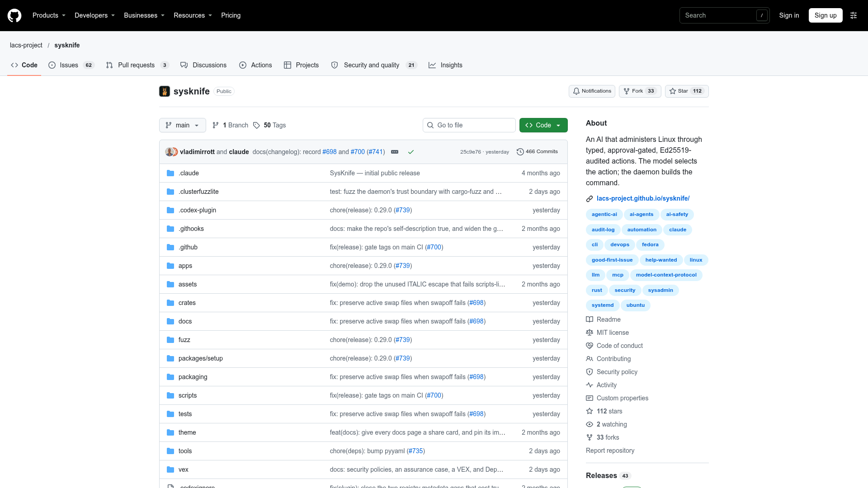Open the Pull requests tab
Image resolution: width=868 pixels, height=488 pixels.
(137, 65)
